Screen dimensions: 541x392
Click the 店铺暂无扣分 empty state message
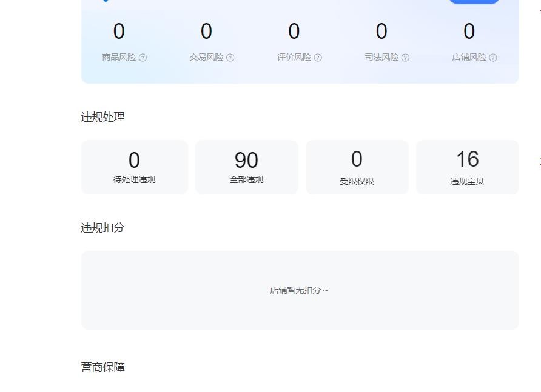click(x=299, y=290)
